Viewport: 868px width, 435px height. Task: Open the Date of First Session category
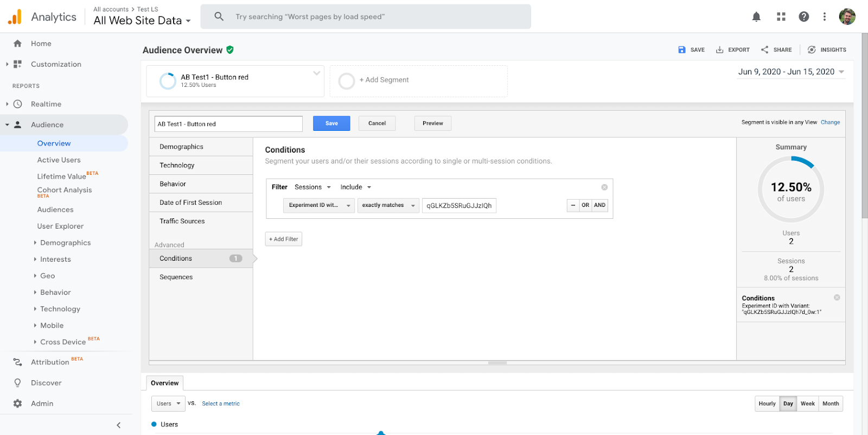pos(201,203)
